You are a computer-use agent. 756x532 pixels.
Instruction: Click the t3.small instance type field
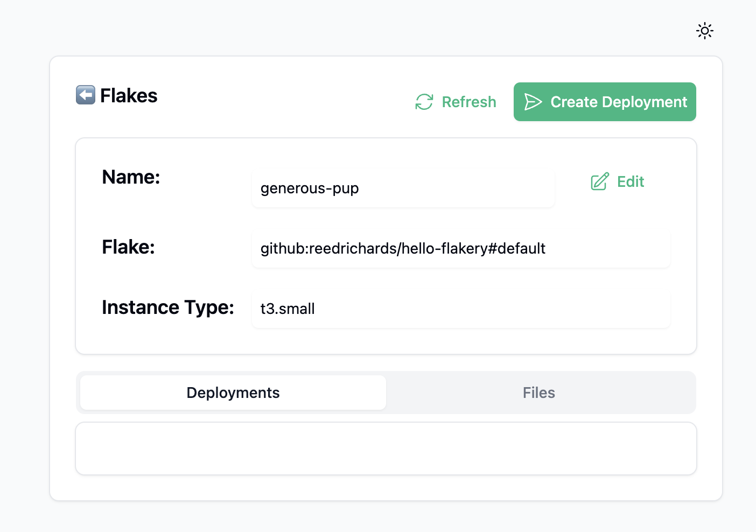click(288, 309)
